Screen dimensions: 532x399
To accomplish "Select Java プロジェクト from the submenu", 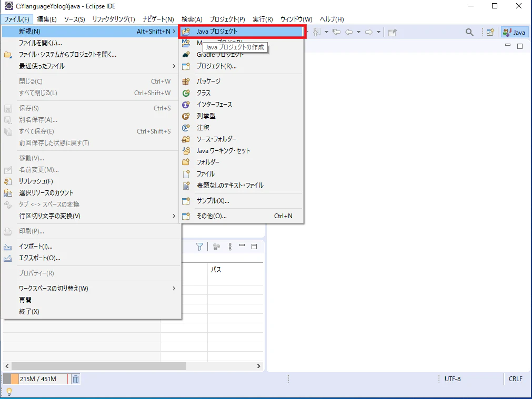I will click(x=242, y=32).
